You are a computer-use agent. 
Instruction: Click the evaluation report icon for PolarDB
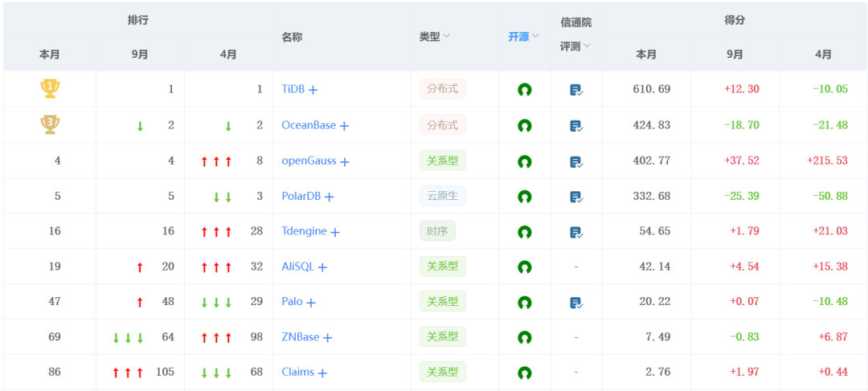tap(576, 197)
